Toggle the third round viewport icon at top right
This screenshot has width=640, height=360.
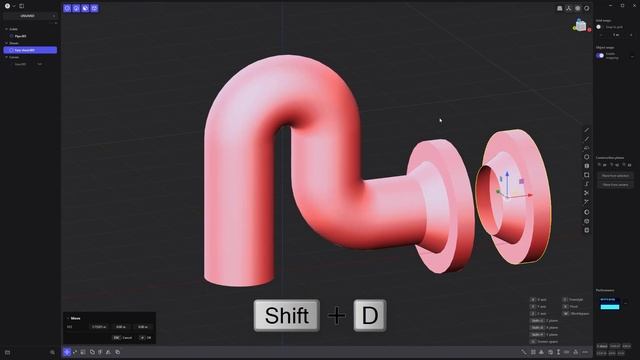tap(578, 8)
